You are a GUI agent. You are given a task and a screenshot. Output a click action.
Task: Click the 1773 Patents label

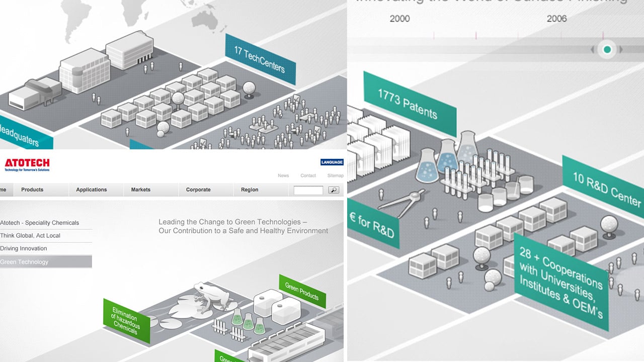(x=408, y=104)
